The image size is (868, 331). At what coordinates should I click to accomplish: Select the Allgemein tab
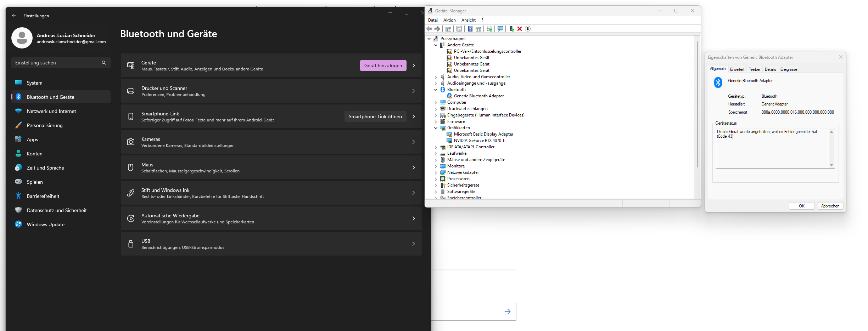(x=718, y=69)
